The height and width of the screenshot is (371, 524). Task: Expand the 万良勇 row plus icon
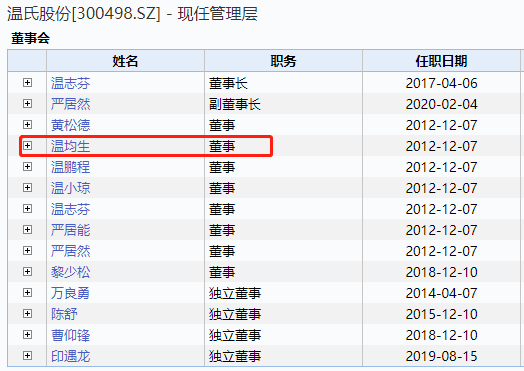[27, 293]
